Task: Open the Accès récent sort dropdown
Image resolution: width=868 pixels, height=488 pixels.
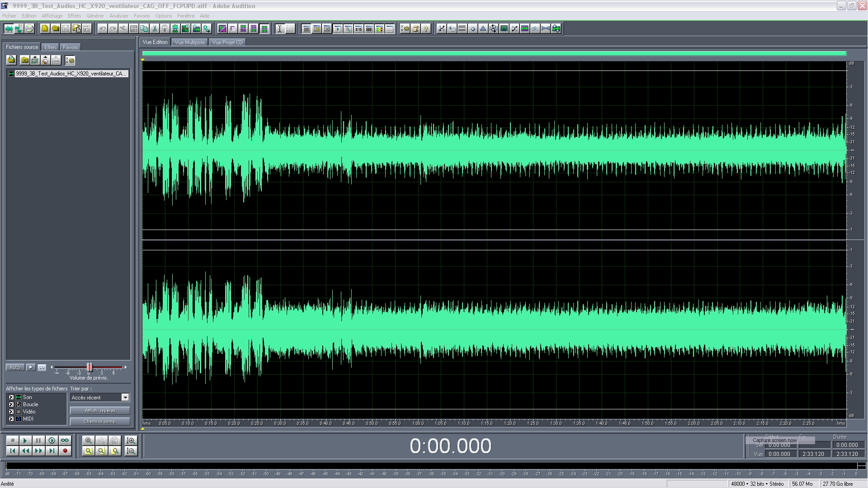Action: pos(125,398)
